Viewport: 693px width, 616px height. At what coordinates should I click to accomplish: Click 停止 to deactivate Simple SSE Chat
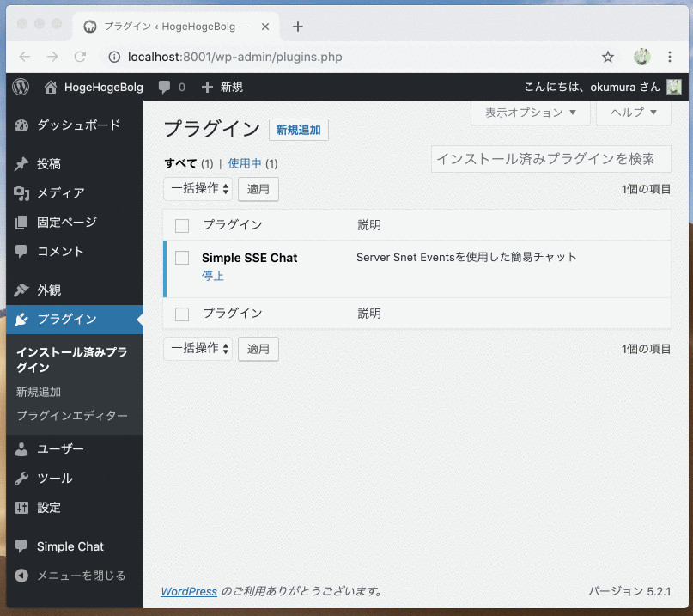click(x=212, y=277)
